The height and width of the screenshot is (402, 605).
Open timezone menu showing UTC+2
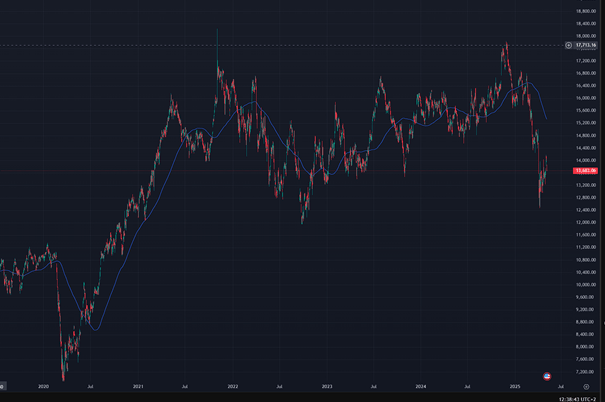coord(578,399)
